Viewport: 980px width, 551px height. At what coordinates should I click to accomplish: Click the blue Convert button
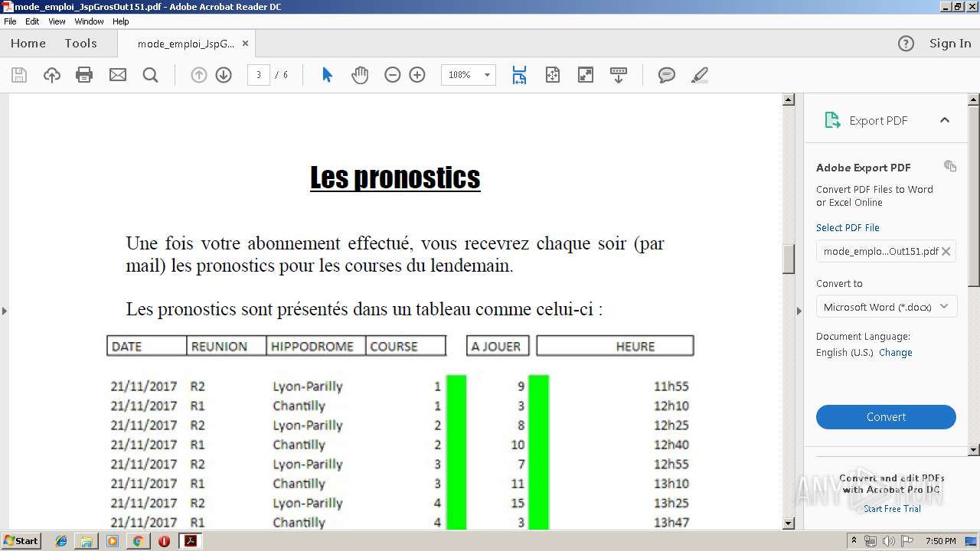pyautogui.click(x=886, y=417)
